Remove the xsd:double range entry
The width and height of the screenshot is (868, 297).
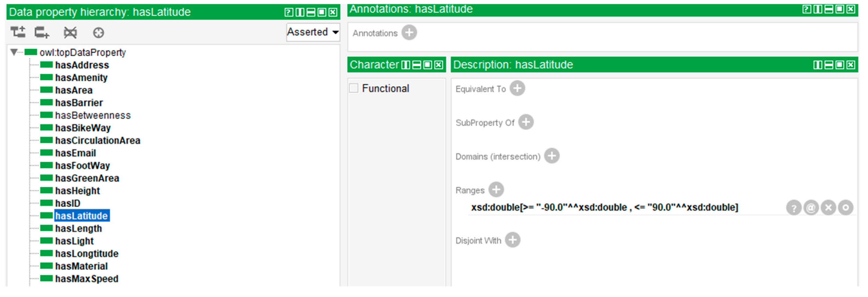tap(828, 208)
